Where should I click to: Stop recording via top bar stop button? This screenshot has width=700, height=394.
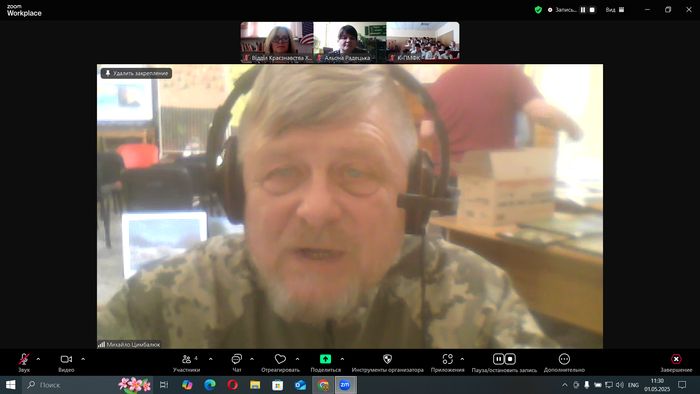(x=592, y=9)
